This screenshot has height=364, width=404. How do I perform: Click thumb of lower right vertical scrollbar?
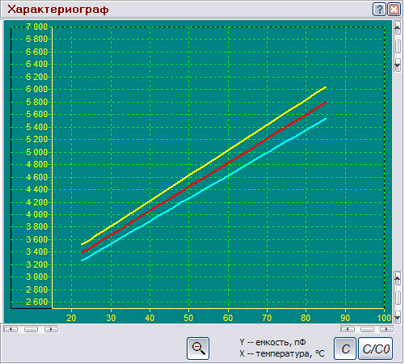(x=397, y=297)
